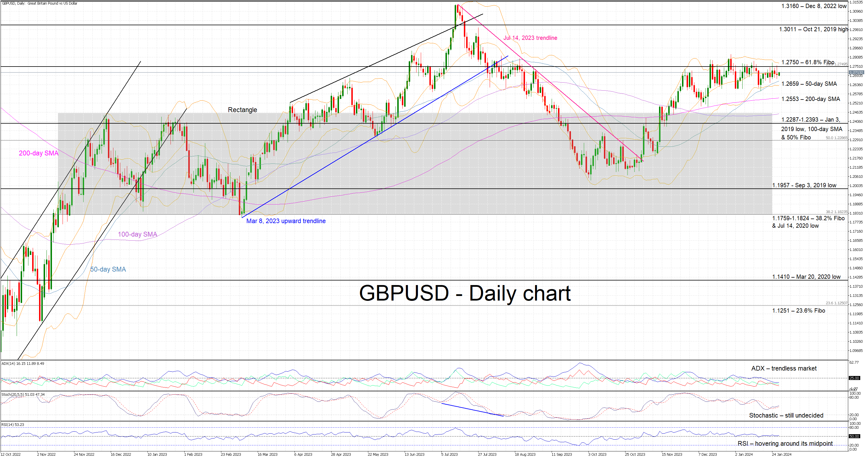868x458 pixels.
Task: Select the Stochastic still undecided note
Action: click(786, 416)
